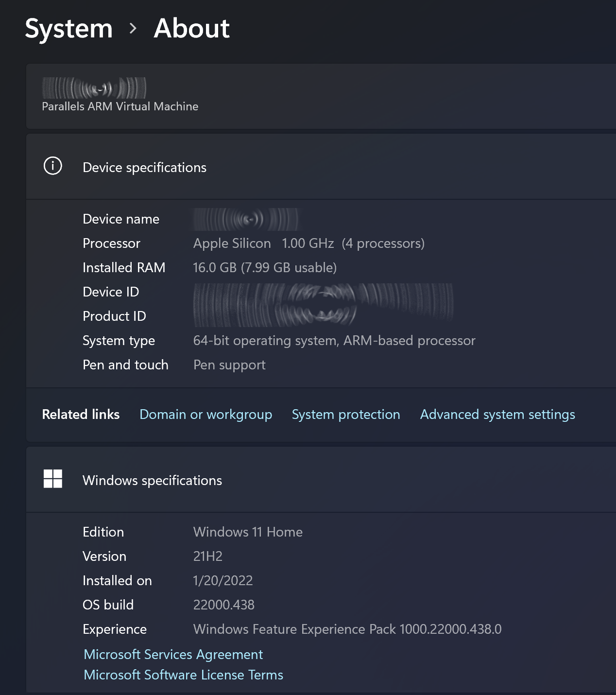
Task: Click the Experience label
Action: coord(115,629)
